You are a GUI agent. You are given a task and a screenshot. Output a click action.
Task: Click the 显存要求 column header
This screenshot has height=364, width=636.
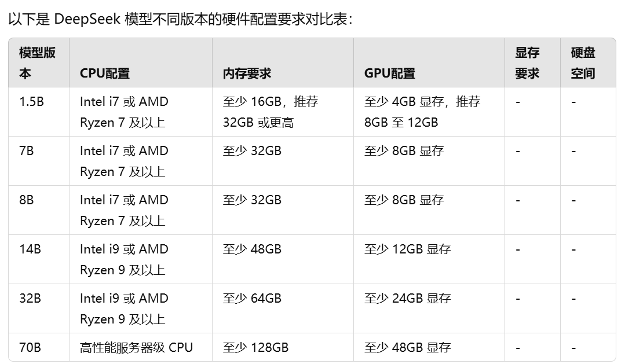click(532, 63)
